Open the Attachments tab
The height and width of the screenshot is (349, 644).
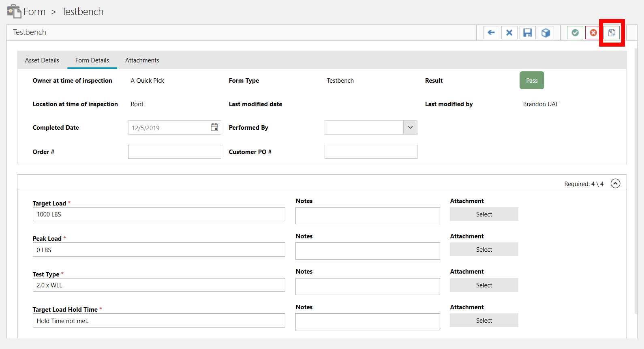tap(142, 60)
